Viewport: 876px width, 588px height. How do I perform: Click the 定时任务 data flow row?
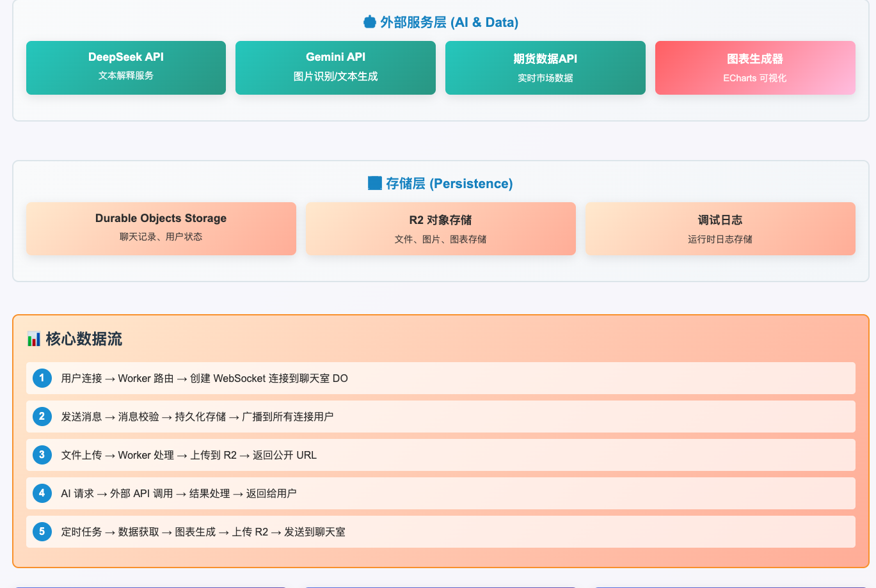pos(440,532)
